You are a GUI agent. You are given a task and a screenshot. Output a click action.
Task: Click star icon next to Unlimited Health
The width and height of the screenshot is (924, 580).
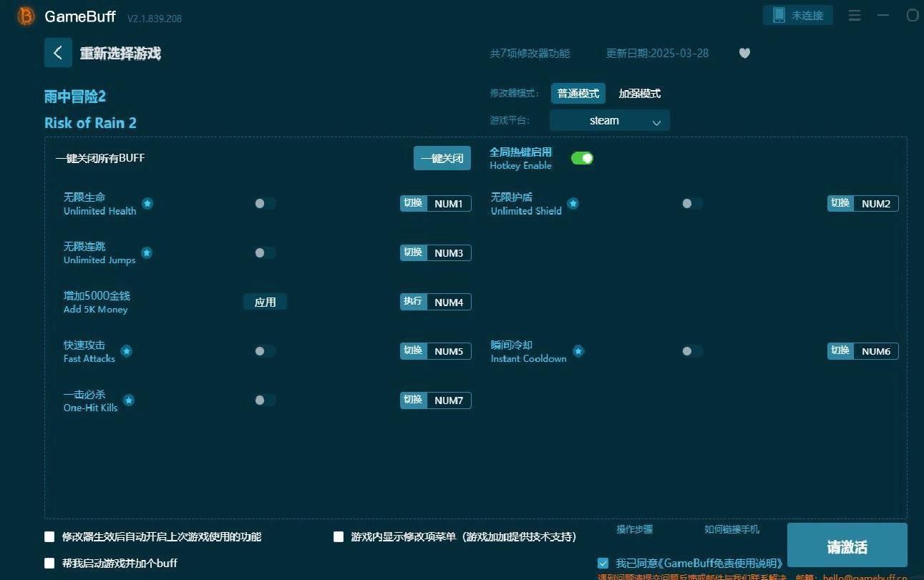(147, 204)
